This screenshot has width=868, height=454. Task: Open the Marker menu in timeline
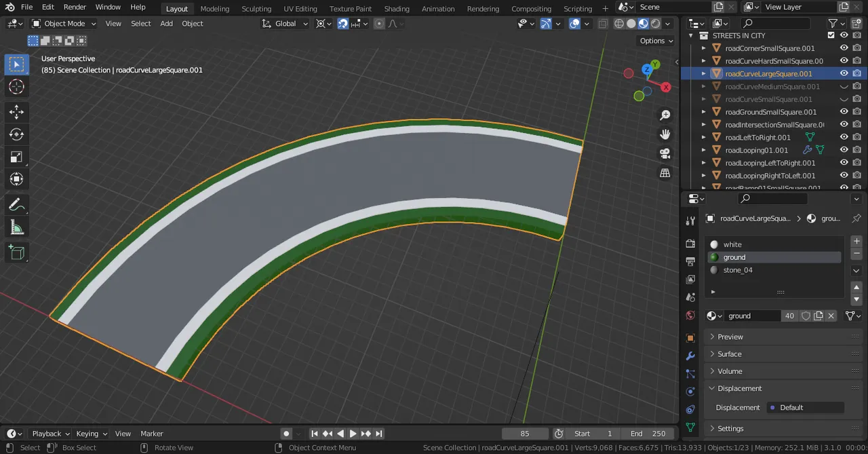(x=152, y=434)
